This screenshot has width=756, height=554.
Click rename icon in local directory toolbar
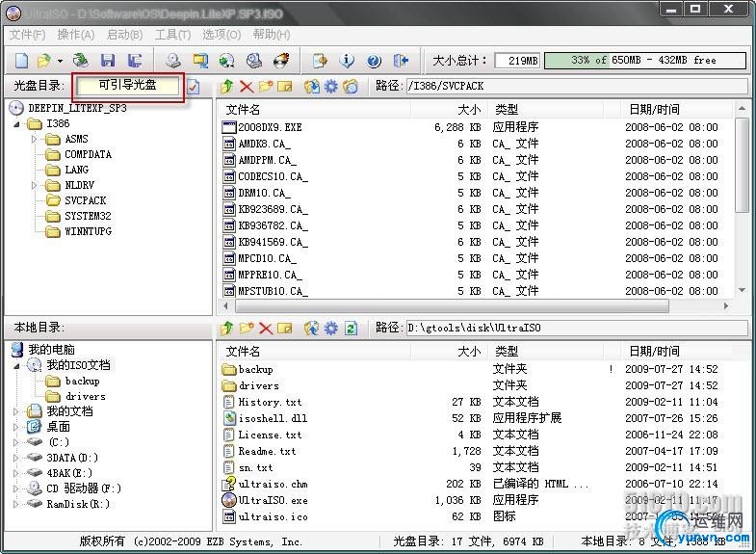click(285, 329)
